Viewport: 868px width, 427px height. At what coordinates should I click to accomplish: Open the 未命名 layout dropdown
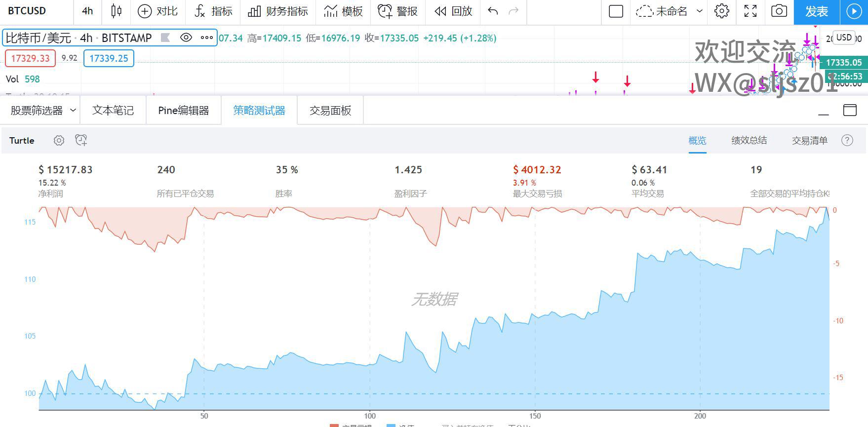click(x=699, y=11)
